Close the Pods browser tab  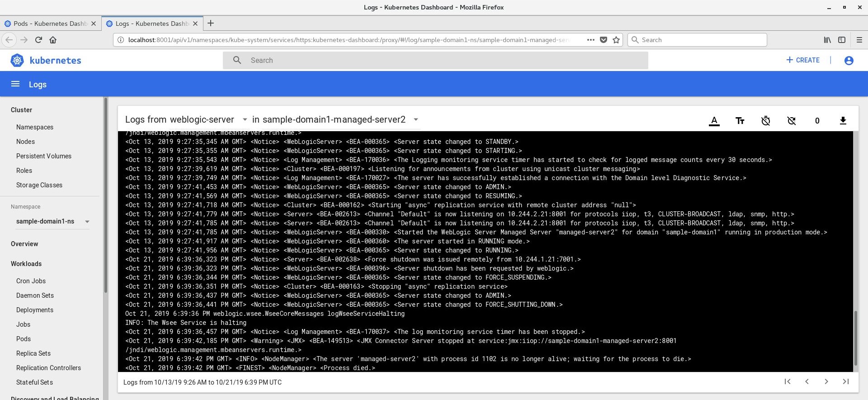click(x=94, y=24)
